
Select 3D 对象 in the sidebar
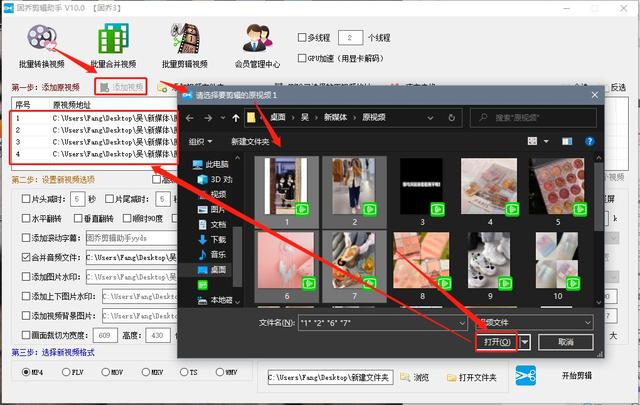click(215, 179)
